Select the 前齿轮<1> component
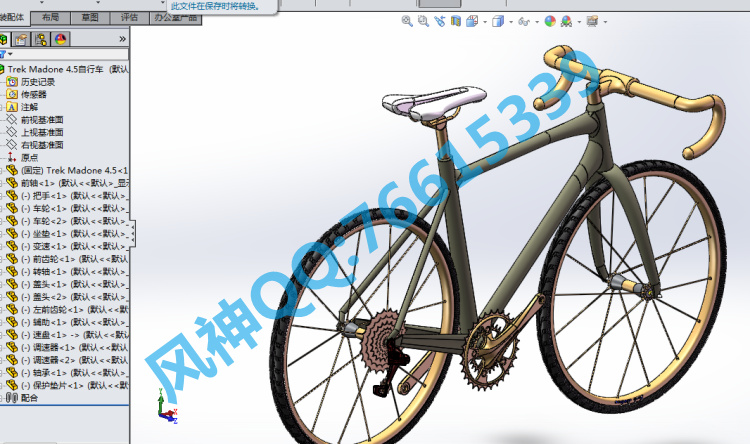The image size is (750, 444). point(74,259)
